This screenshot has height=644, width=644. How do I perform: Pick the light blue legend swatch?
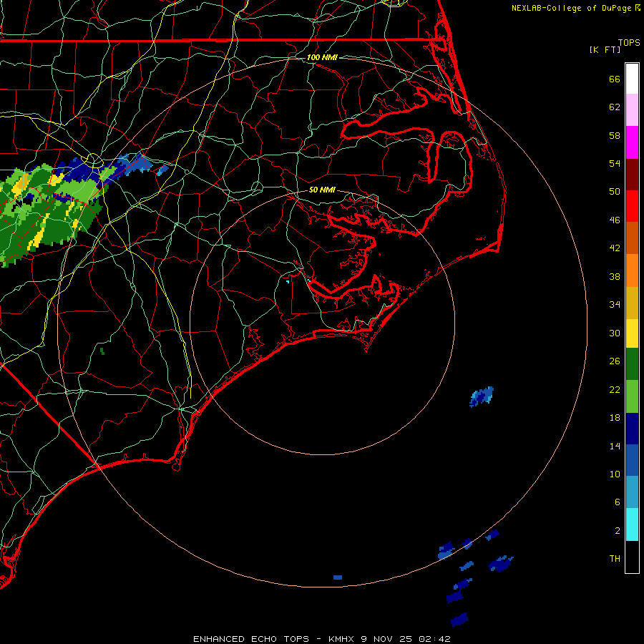[x=632, y=492]
